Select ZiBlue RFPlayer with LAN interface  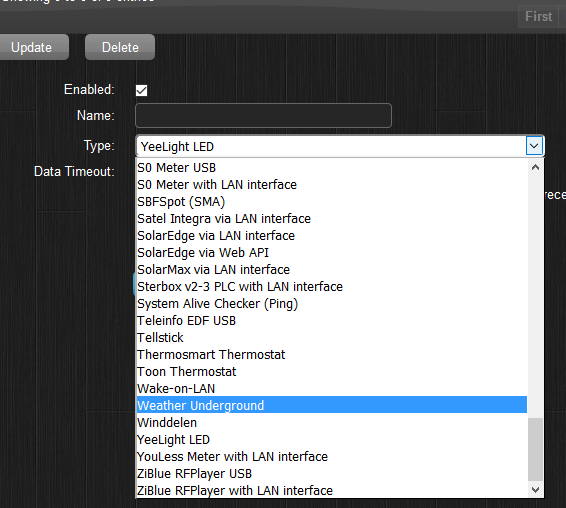(x=331, y=490)
